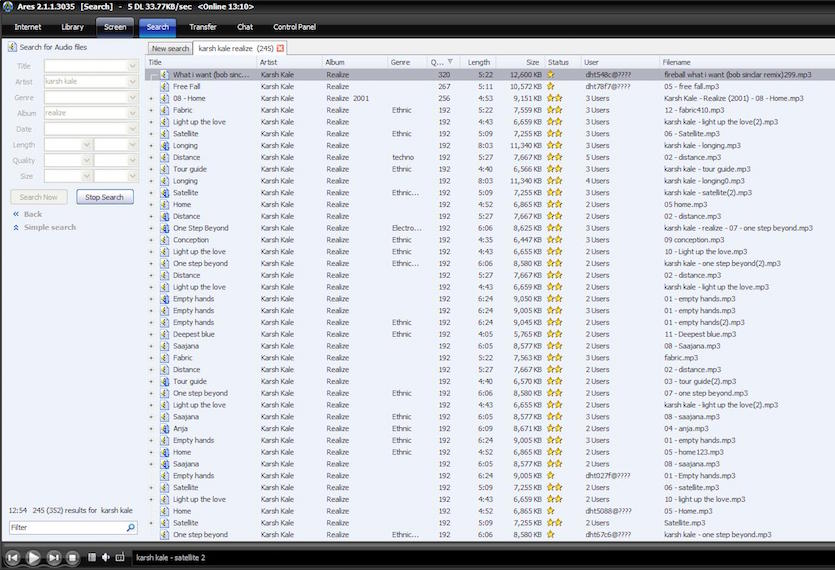This screenshot has width=835, height=570.
Task: Click the radio icon in player bar
Action: pyautogui.click(x=120, y=557)
